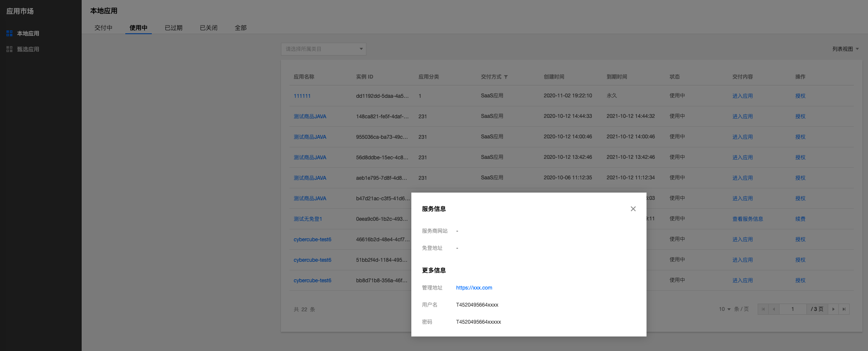This screenshot has height=351, width=868.
Task: Click 进入应用 for instance 46616b2d
Action: coord(743,240)
